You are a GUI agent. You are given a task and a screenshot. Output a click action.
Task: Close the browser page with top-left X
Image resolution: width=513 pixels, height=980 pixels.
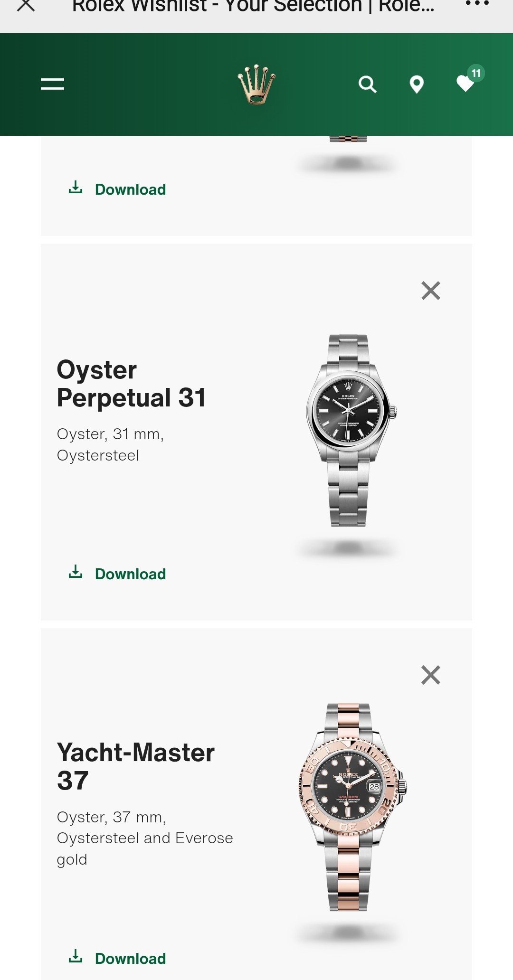(x=26, y=5)
